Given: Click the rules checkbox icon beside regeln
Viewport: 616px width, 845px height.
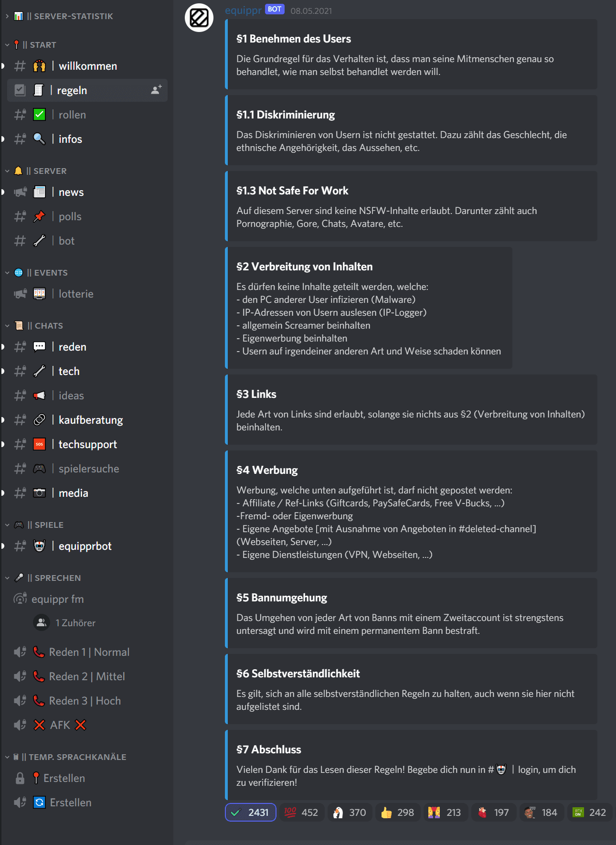Looking at the screenshot, I should (x=20, y=90).
